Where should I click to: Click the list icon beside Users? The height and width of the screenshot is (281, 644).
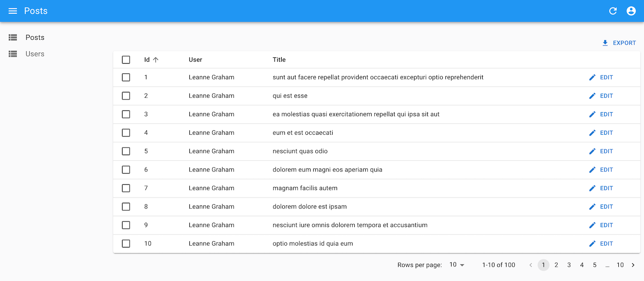(x=13, y=54)
